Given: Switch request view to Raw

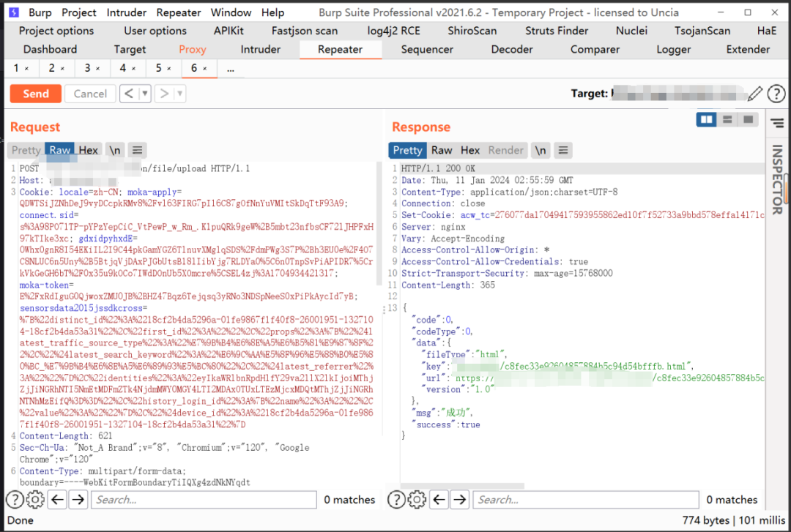Looking at the screenshot, I should [x=59, y=150].
